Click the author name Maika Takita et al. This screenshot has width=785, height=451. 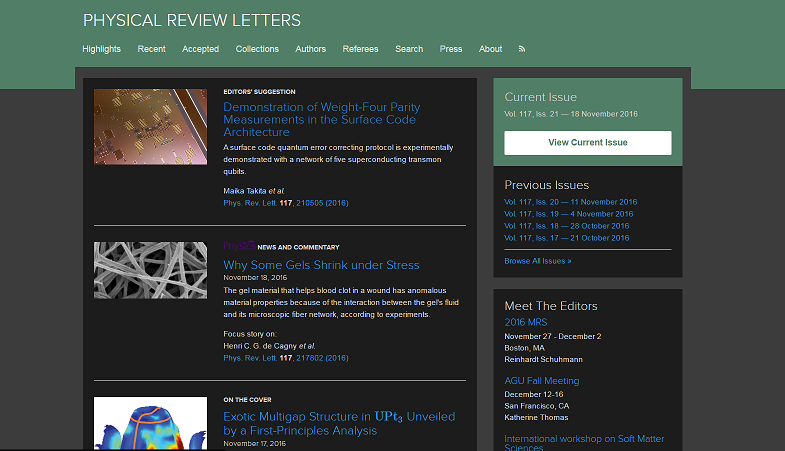254,191
